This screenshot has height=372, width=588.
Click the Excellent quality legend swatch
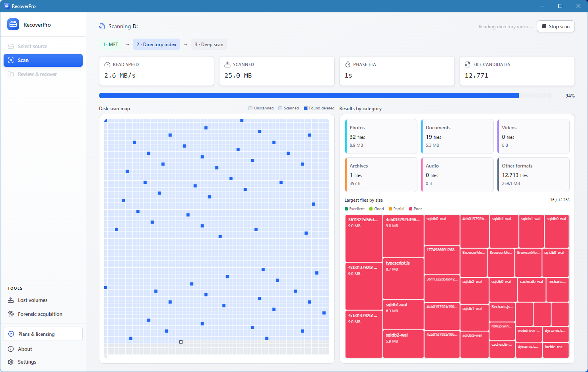click(346, 209)
